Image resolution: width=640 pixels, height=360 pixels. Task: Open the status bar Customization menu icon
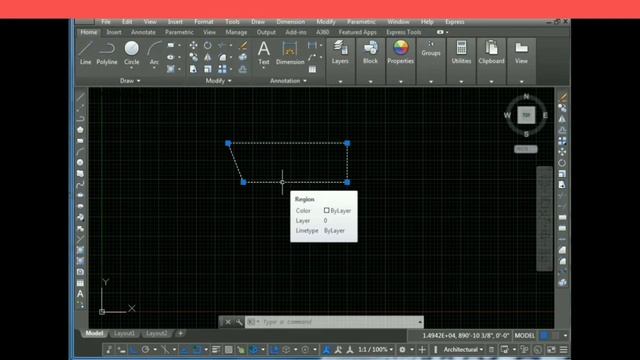(564, 350)
